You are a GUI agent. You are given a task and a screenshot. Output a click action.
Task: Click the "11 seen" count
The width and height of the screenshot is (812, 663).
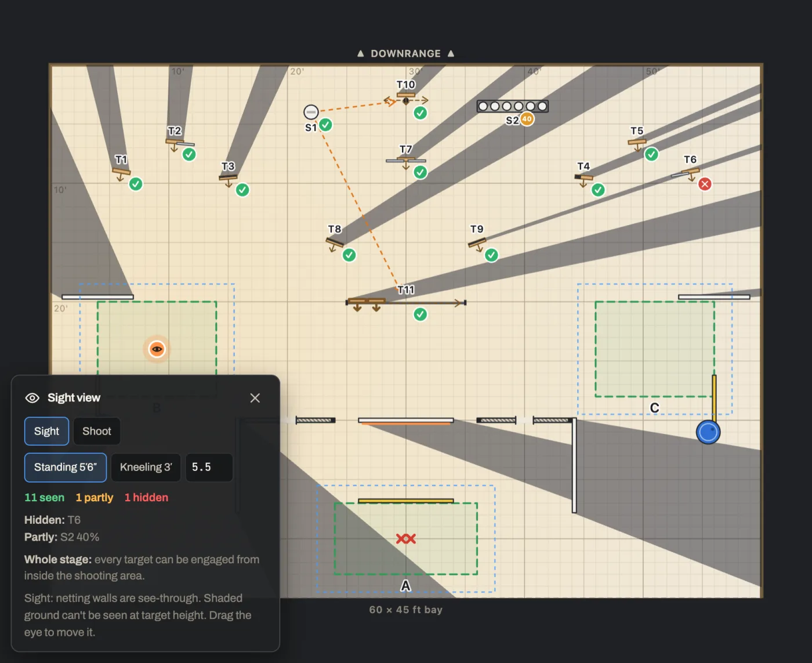tap(45, 498)
